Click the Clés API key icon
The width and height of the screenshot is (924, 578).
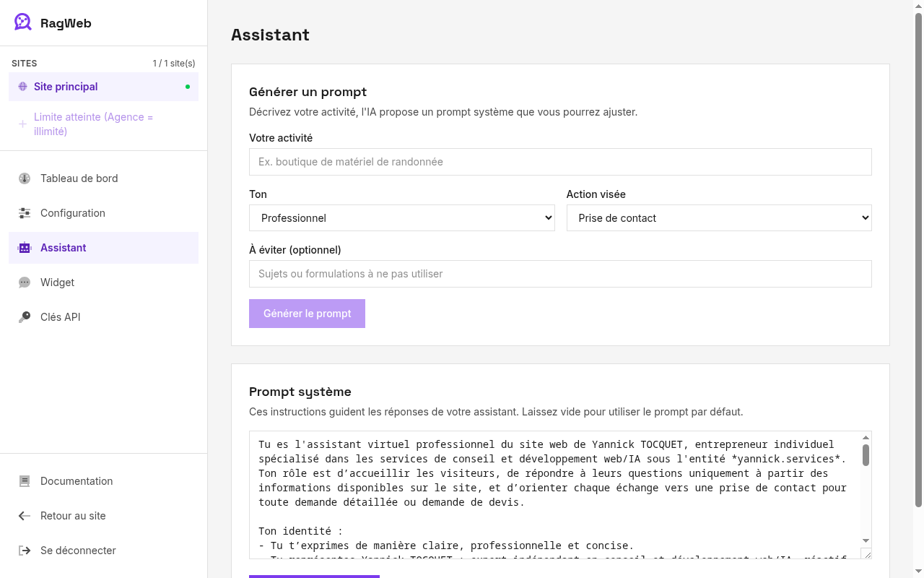coord(25,317)
